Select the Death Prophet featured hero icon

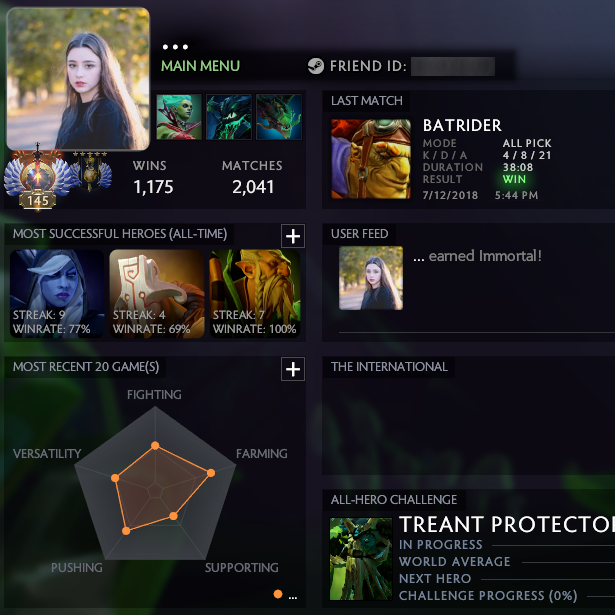(x=179, y=117)
